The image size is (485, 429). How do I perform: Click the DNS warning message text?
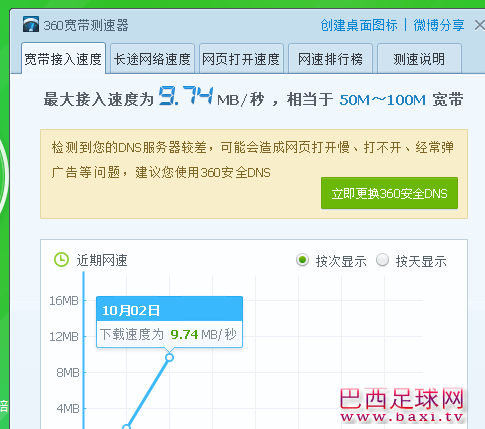(252, 160)
